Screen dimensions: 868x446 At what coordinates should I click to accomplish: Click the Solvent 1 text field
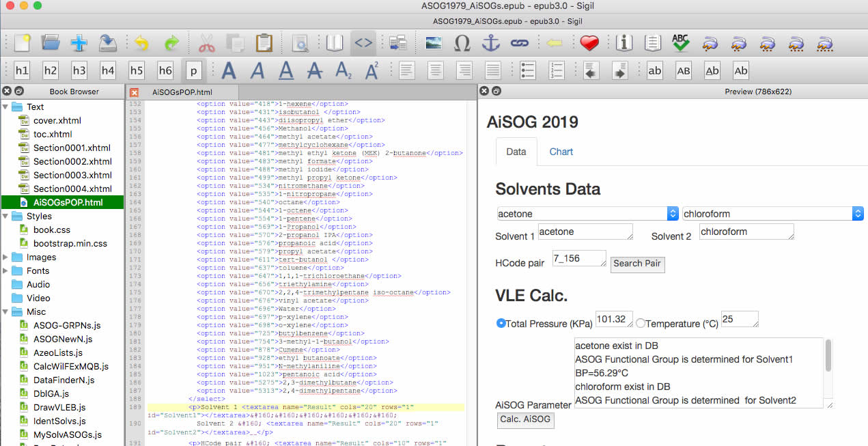tap(585, 232)
